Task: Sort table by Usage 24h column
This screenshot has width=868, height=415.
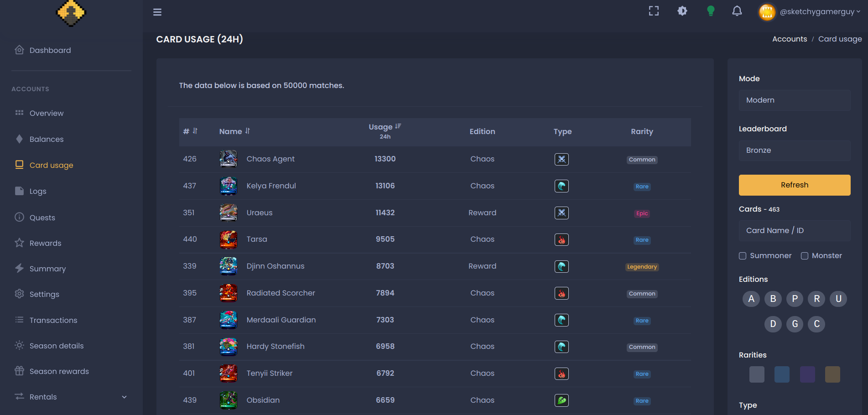Action: (x=385, y=131)
